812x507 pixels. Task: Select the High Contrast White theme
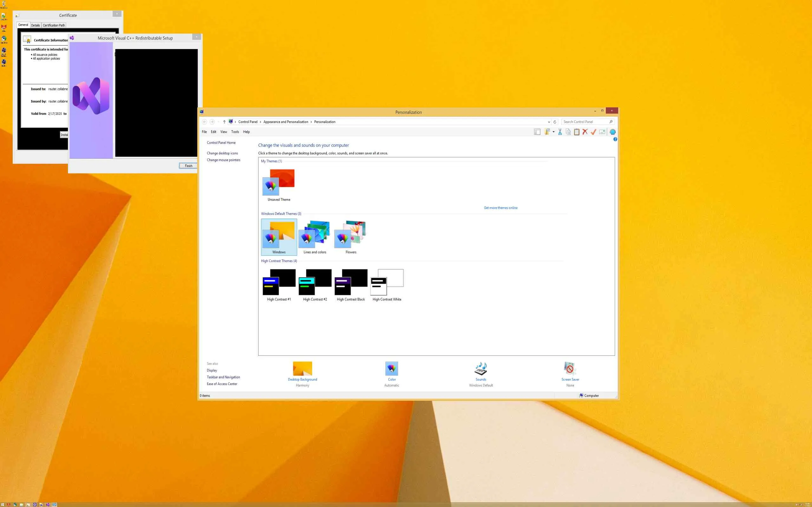coord(387,284)
